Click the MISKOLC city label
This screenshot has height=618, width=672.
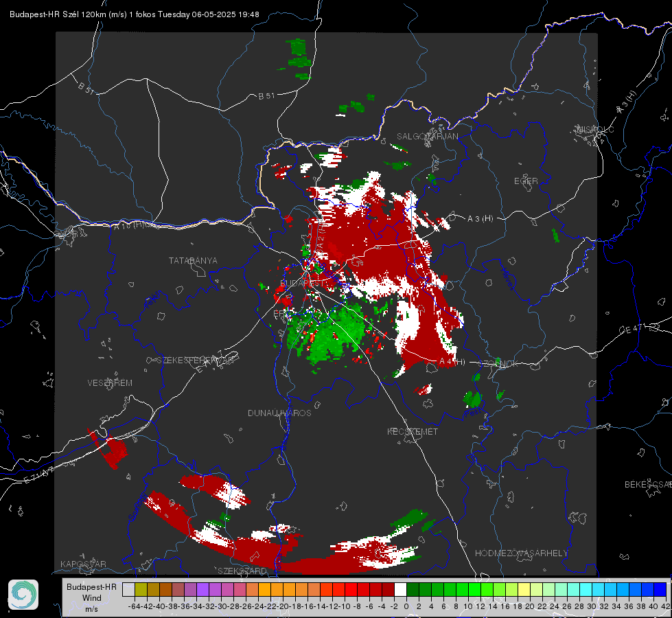point(595,130)
